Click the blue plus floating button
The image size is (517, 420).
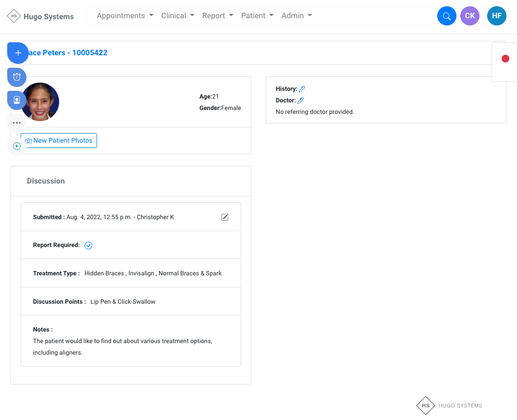[18, 53]
